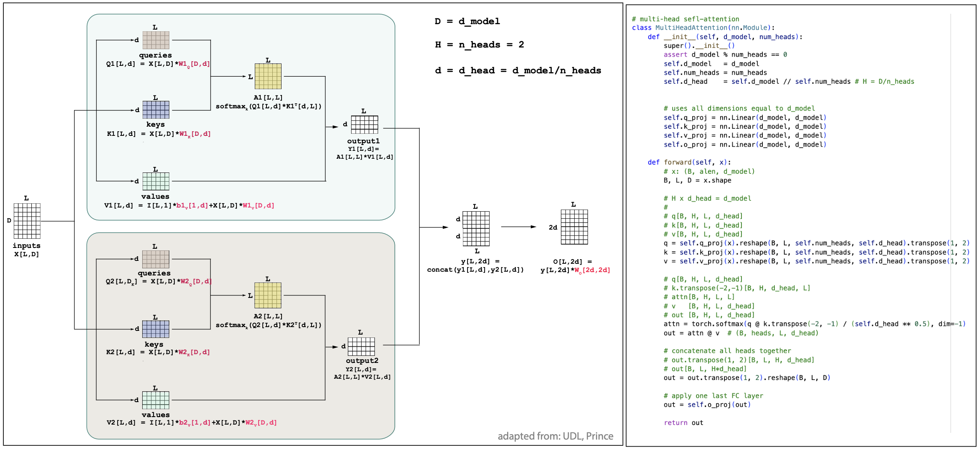The width and height of the screenshot is (980, 450).
Task: Click head 1 keys blue matrix
Action: [x=156, y=110]
